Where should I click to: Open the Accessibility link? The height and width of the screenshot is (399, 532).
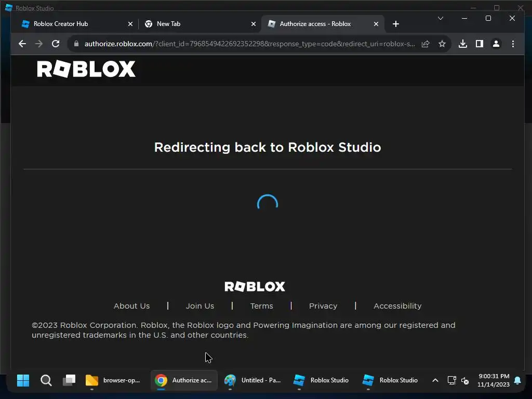[x=397, y=306]
